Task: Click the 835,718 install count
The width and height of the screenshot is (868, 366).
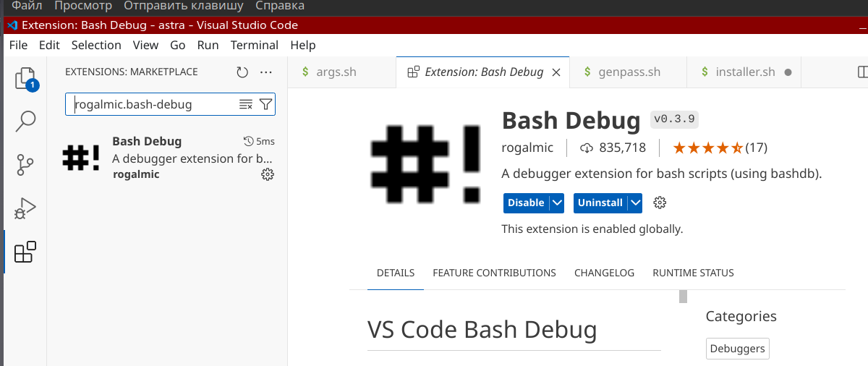Action: click(x=622, y=148)
